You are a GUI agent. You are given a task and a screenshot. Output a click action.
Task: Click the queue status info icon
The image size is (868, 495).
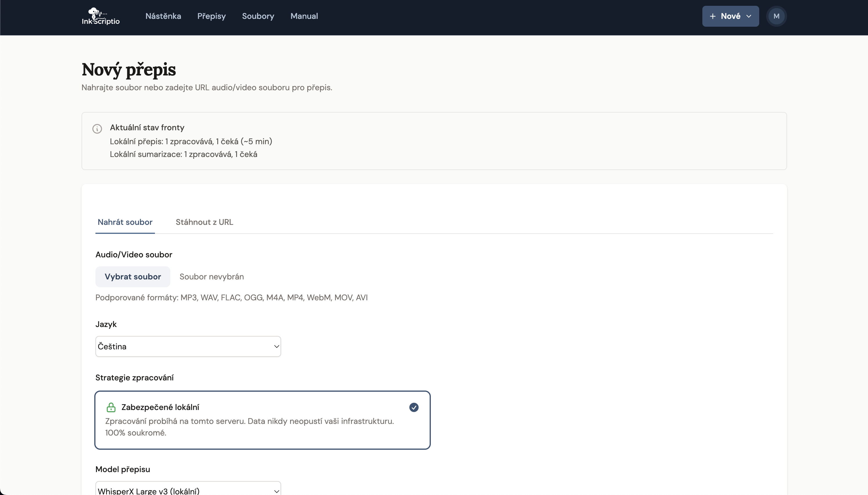coord(97,129)
